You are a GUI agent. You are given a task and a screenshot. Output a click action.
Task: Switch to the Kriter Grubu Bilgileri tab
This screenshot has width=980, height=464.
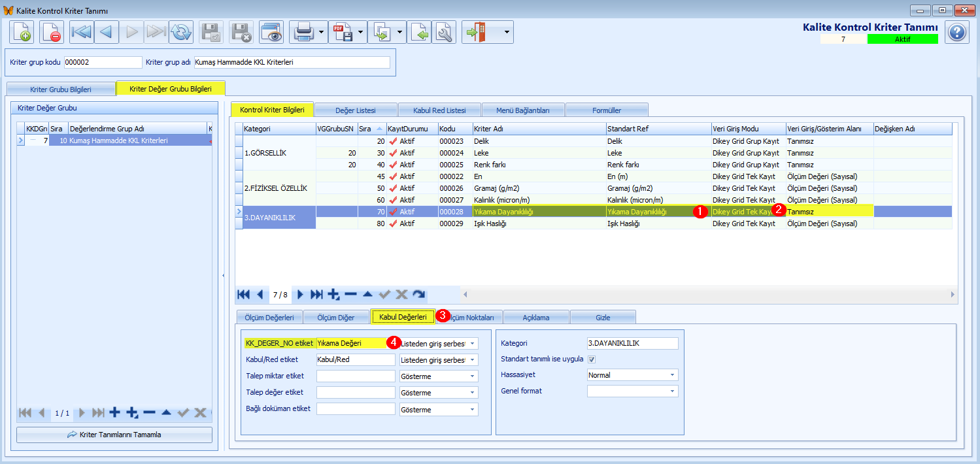(x=61, y=89)
